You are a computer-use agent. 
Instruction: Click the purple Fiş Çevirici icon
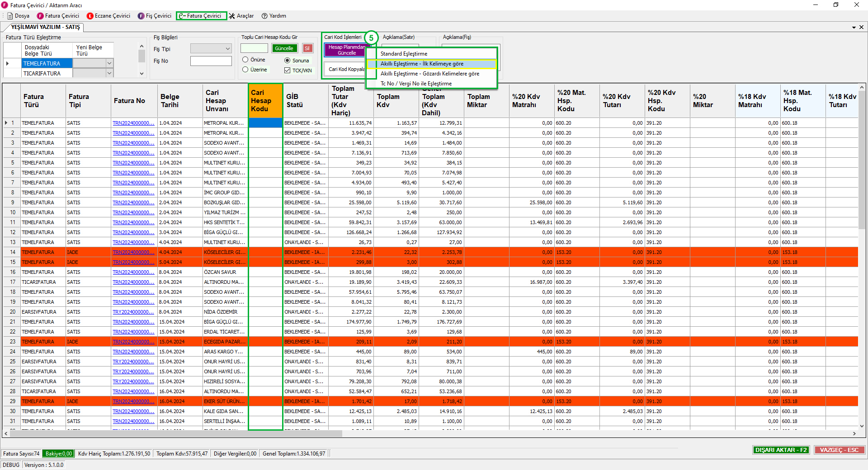coord(141,16)
